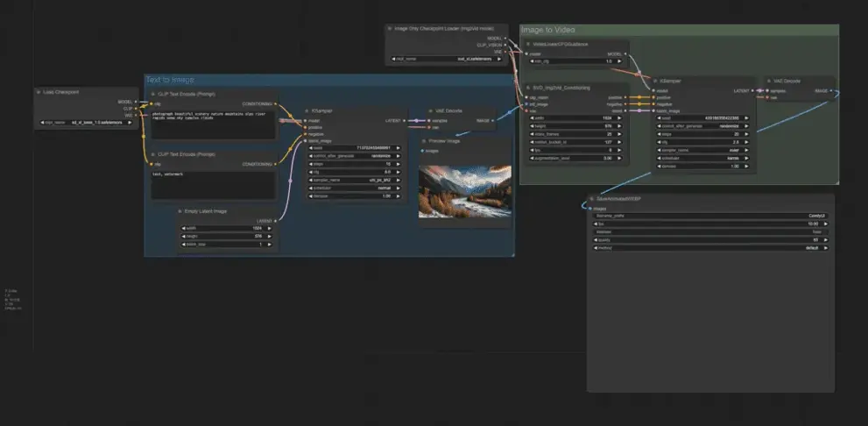Collapse the VideoLinearCFGGuidance node
Image resolution: width=868 pixels, height=426 pixels.
point(526,44)
